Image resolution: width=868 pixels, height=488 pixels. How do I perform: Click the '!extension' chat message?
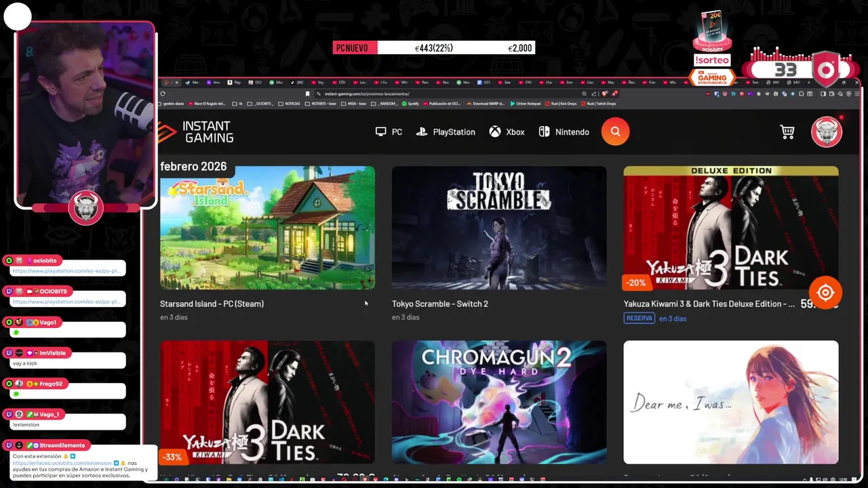[x=26, y=424]
